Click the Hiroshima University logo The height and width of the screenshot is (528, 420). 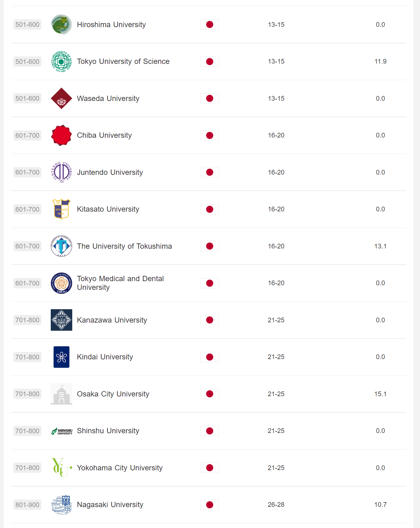61,25
